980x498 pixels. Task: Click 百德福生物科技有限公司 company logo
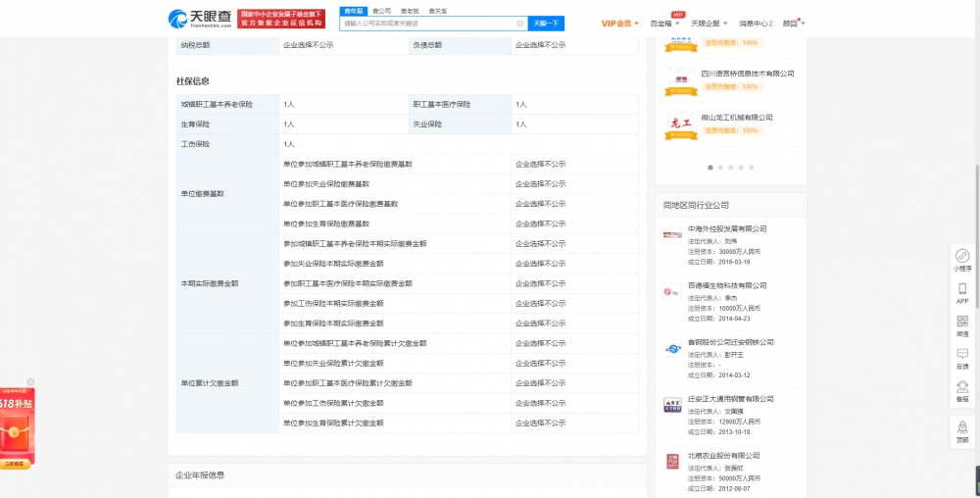coord(672,291)
